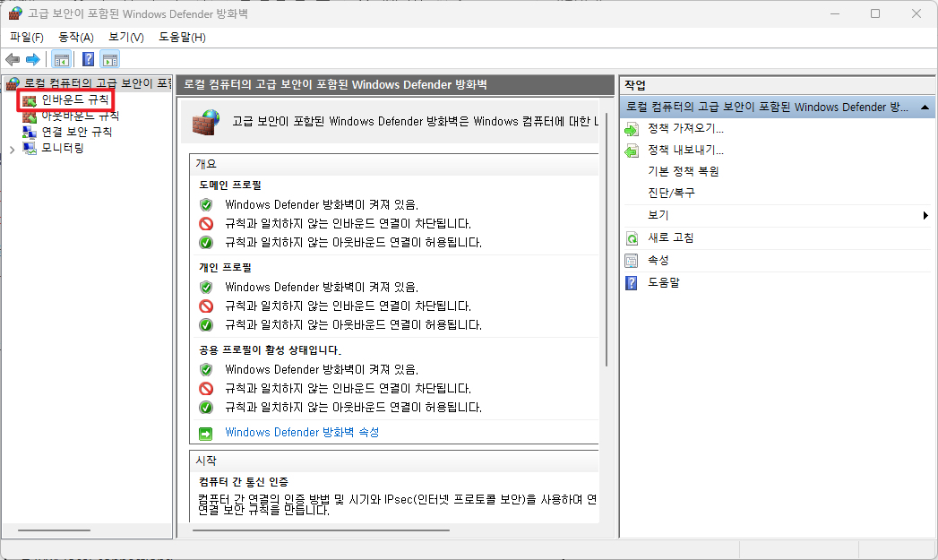
Task: Click the shield icon under 공용 프로필
Action: click(206, 370)
